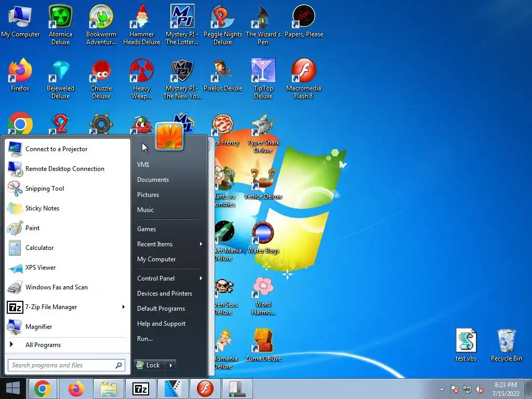The image size is (532, 399).
Task: Select Water Bugs desktop icon
Action: pyautogui.click(x=263, y=237)
